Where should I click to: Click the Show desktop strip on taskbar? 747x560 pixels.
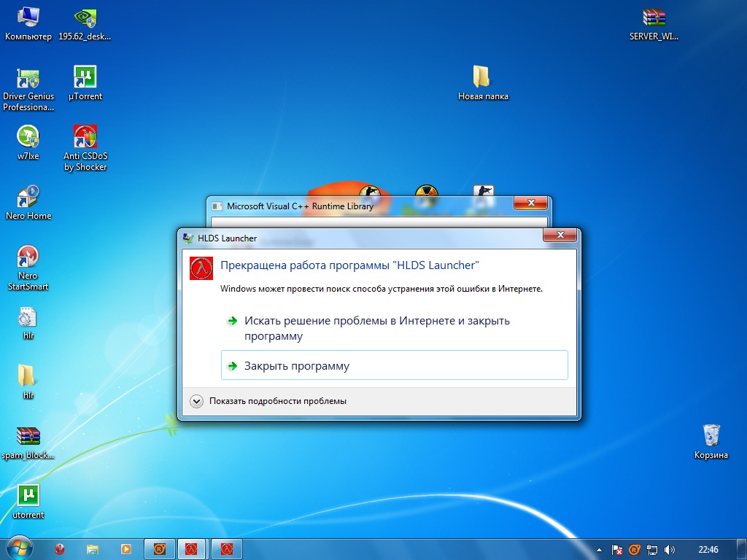point(743,550)
